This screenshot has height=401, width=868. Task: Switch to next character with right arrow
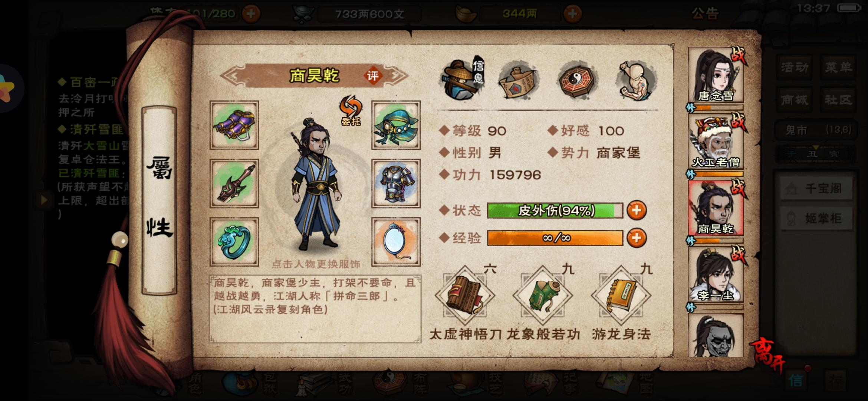[x=397, y=76]
